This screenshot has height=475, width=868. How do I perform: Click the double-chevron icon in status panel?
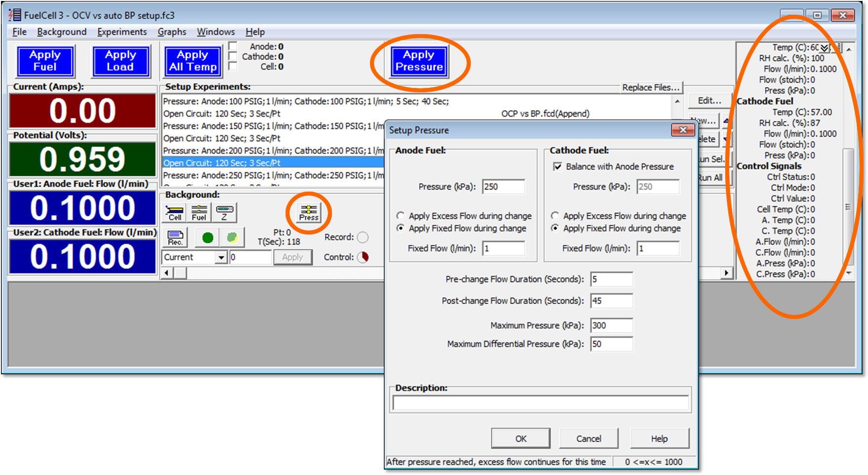click(825, 48)
